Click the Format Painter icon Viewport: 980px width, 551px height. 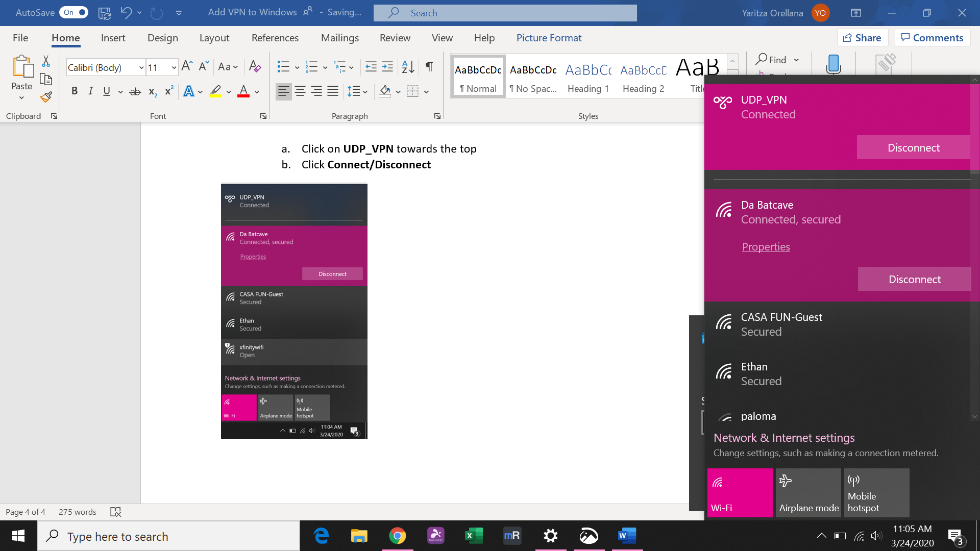[x=46, y=96]
